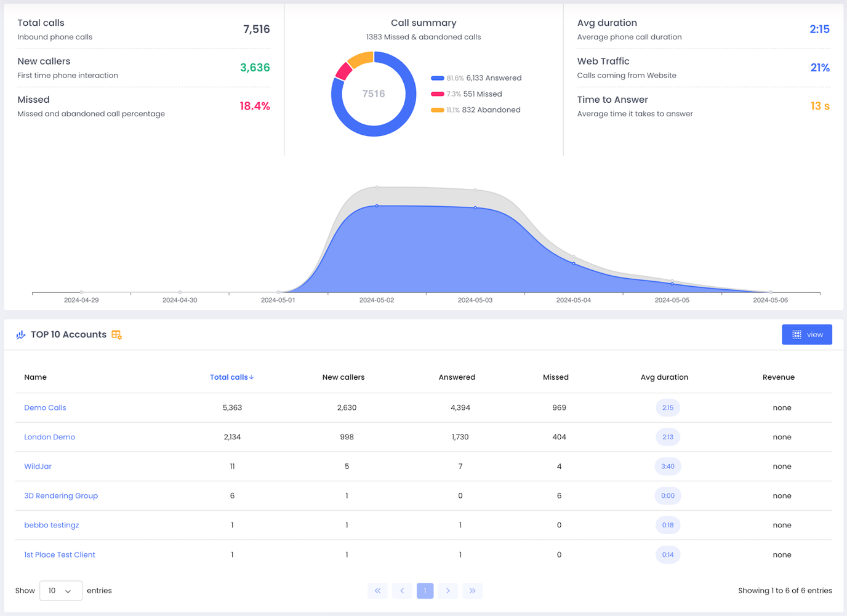Sort table by New callers column
The width and height of the screenshot is (847, 616).
tap(343, 377)
